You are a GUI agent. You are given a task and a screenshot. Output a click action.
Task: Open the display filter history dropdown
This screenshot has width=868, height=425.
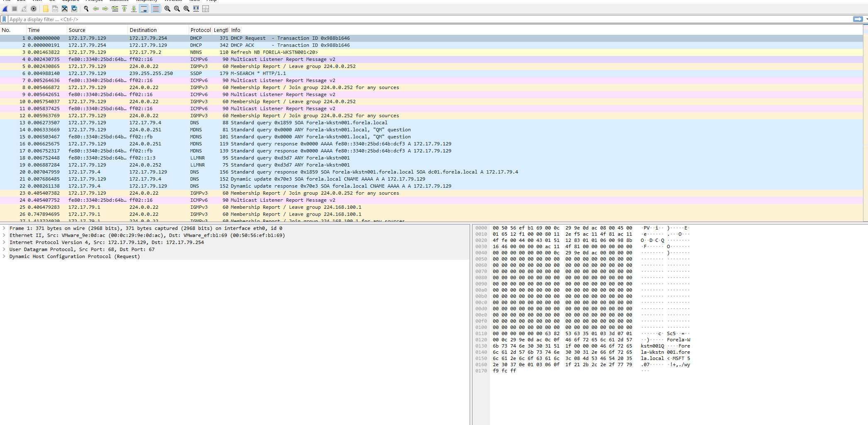[x=866, y=19]
